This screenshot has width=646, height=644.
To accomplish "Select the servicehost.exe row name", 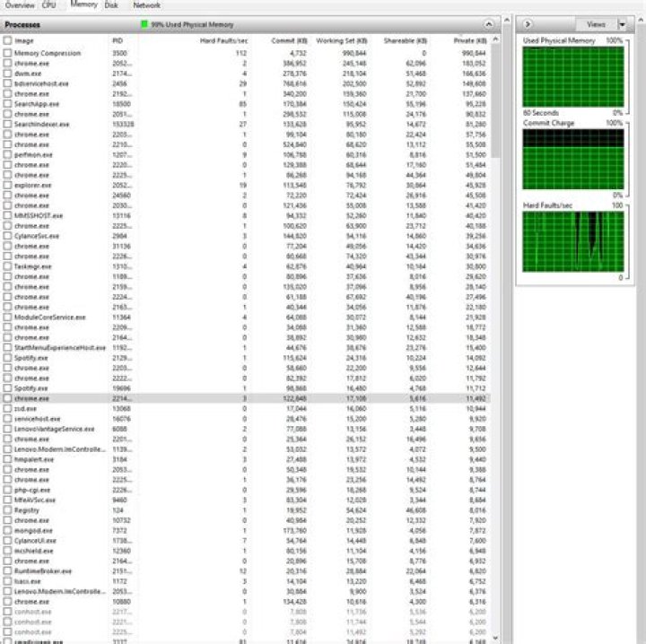I will (37, 419).
